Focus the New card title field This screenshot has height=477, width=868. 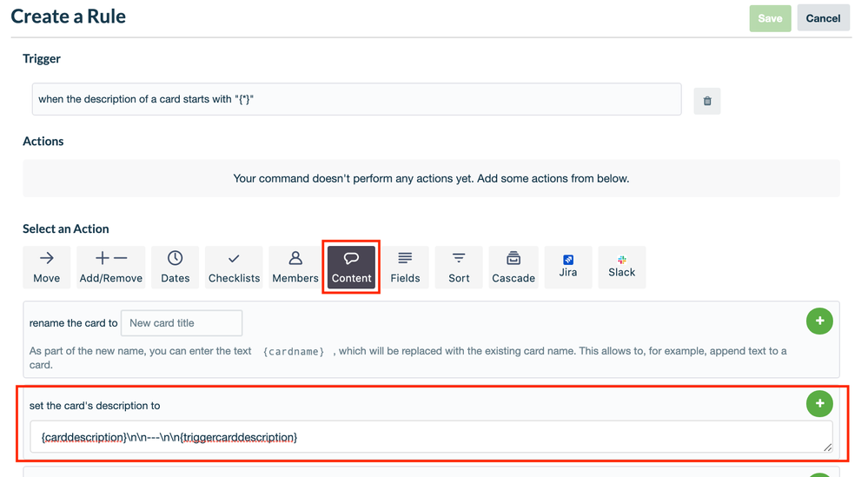point(182,323)
